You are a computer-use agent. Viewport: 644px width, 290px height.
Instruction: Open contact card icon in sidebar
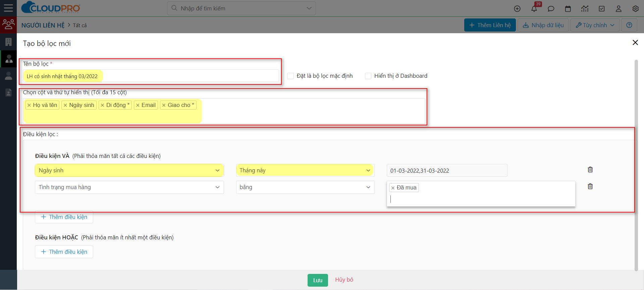point(8,93)
